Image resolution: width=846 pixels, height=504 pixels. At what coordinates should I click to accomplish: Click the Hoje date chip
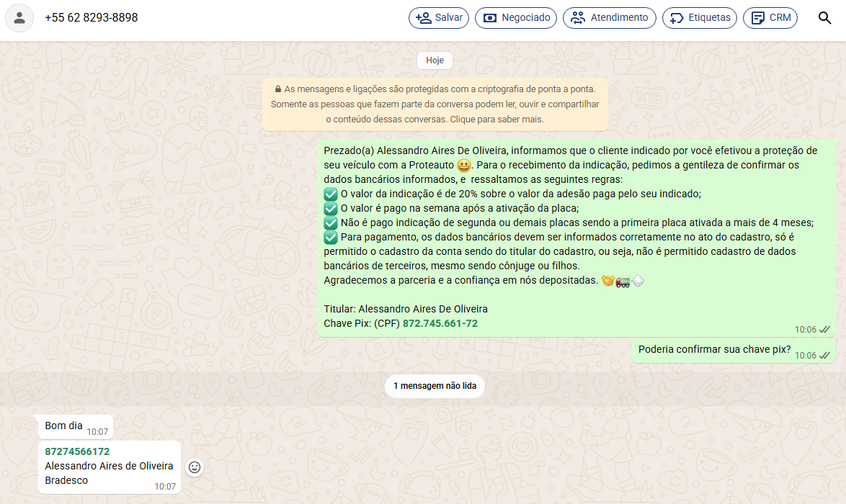[x=435, y=60]
